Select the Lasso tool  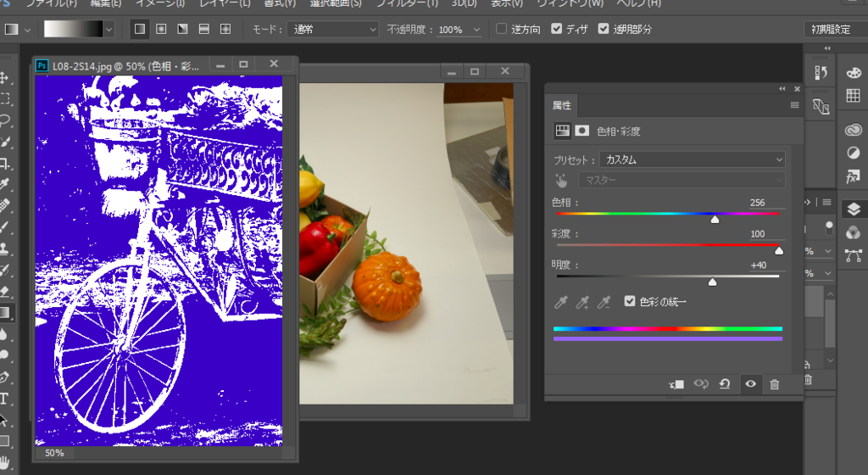pos(4,120)
